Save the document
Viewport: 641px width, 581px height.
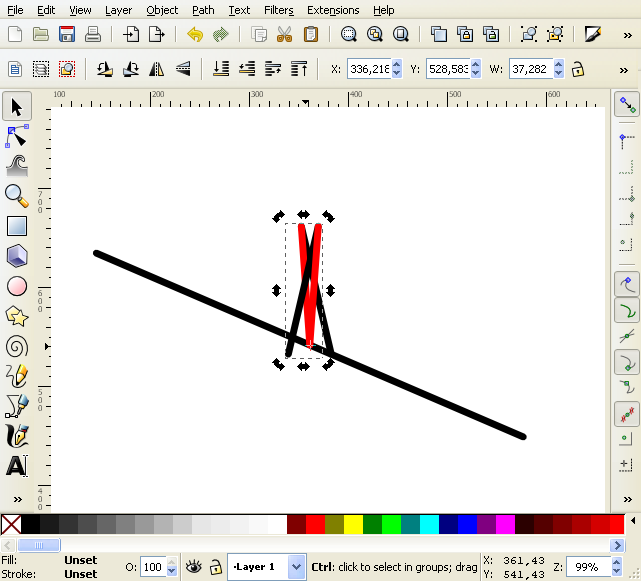(67, 34)
